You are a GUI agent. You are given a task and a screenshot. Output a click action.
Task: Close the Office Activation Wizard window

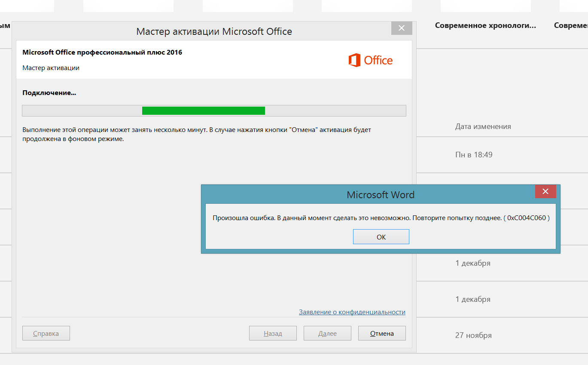click(402, 28)
